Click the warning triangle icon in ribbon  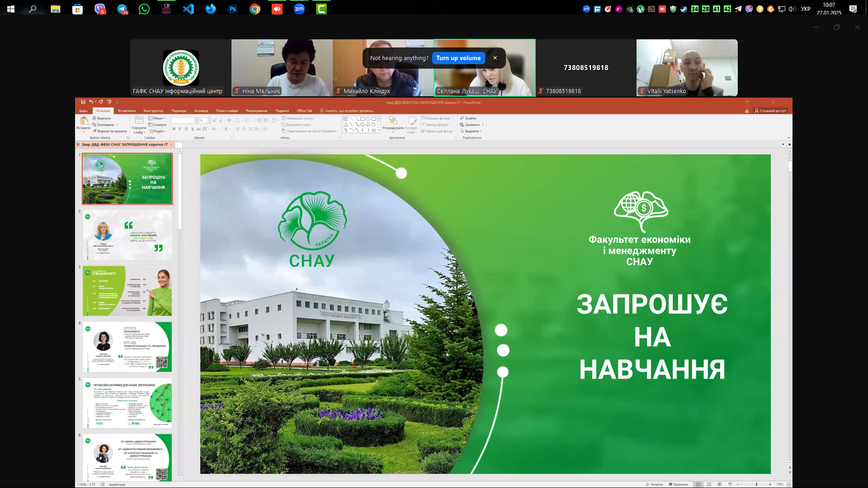pyautogui.click(x=747, y=111)
